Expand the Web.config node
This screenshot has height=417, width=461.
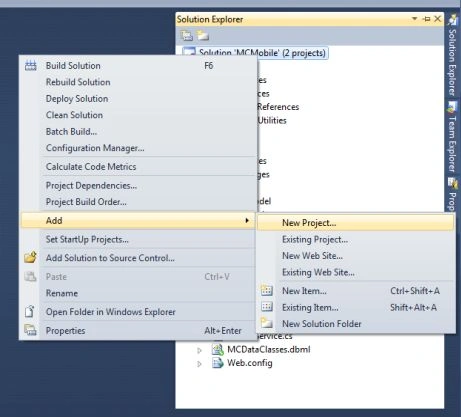point(199,364)
